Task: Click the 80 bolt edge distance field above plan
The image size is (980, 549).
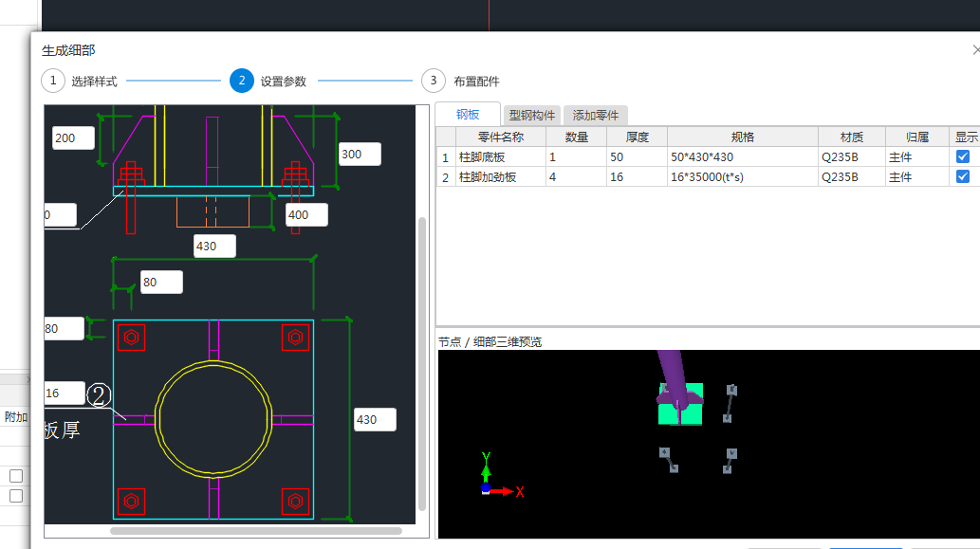Action: (x=161, y=283)
